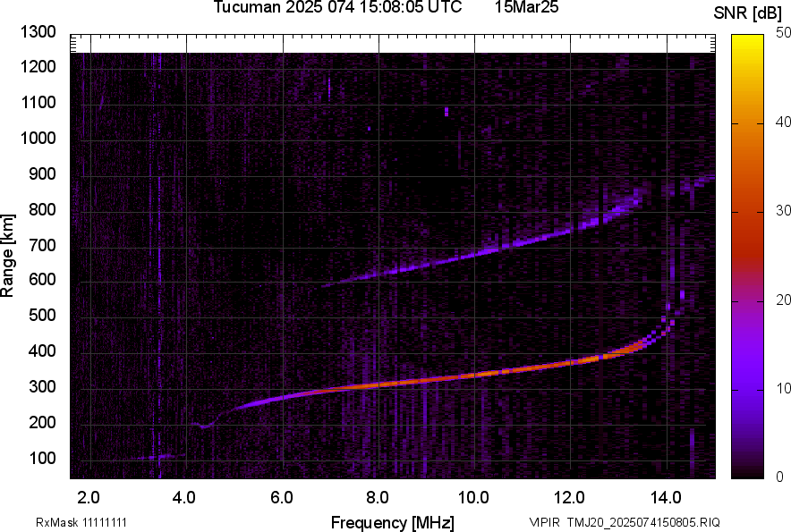Click the title 'Tucuman 2025 074 15:08:05 UTC'
Image resolution: width=791 pixels, height=532 pixels.
[337, 7]
